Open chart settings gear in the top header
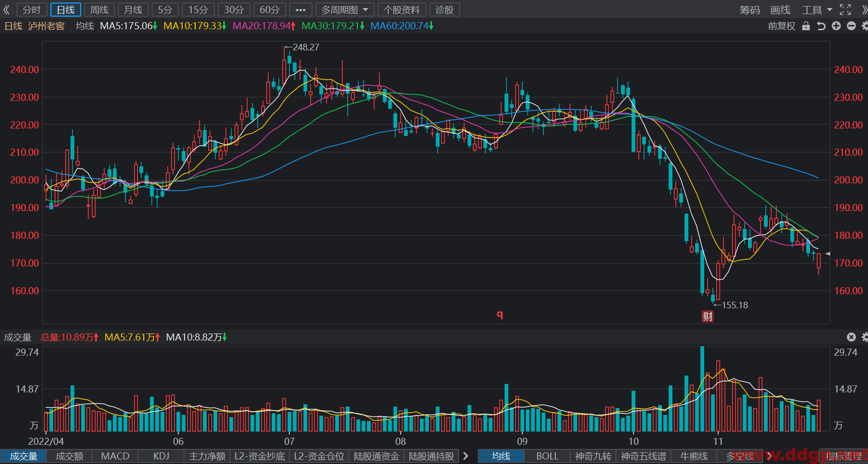 pyautogui.click(x=864, y=26)
